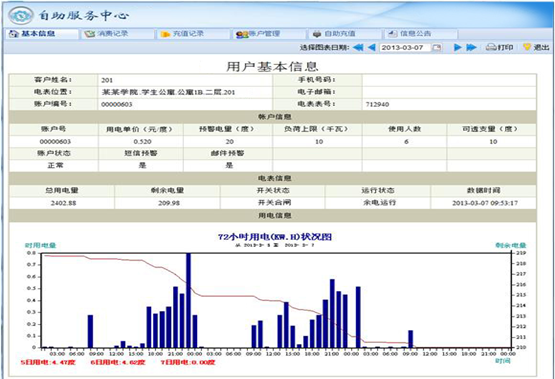
Task: Click the single-right next day arrow
Action: click(x=457, y=47)
